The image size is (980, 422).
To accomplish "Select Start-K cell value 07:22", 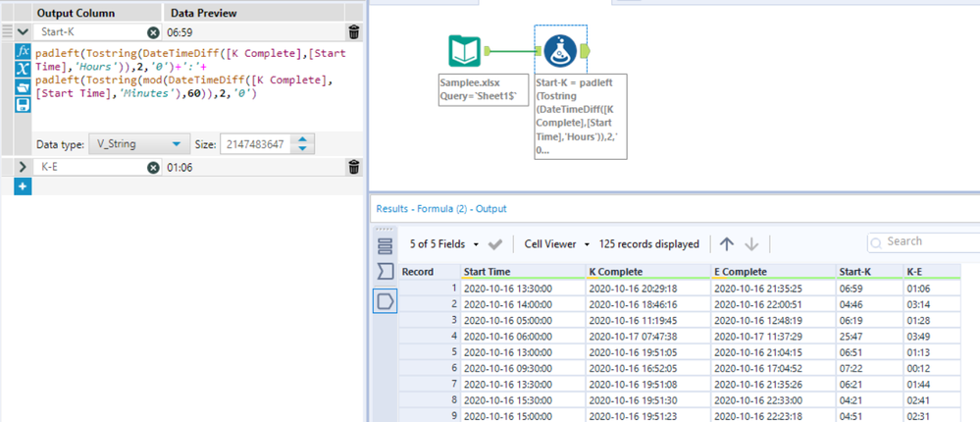I will pos(870,368).
